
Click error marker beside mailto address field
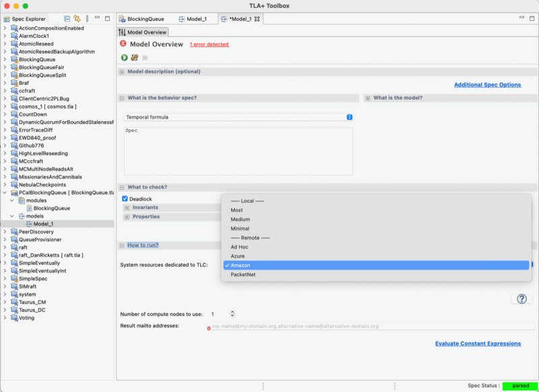tap(209, 329)
